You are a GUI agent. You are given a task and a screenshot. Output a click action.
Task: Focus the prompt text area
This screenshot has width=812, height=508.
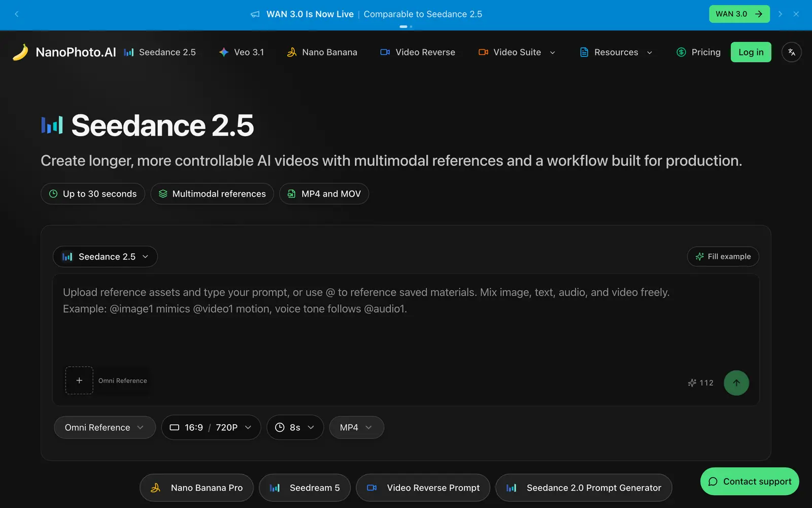click(x=406, y=320)
